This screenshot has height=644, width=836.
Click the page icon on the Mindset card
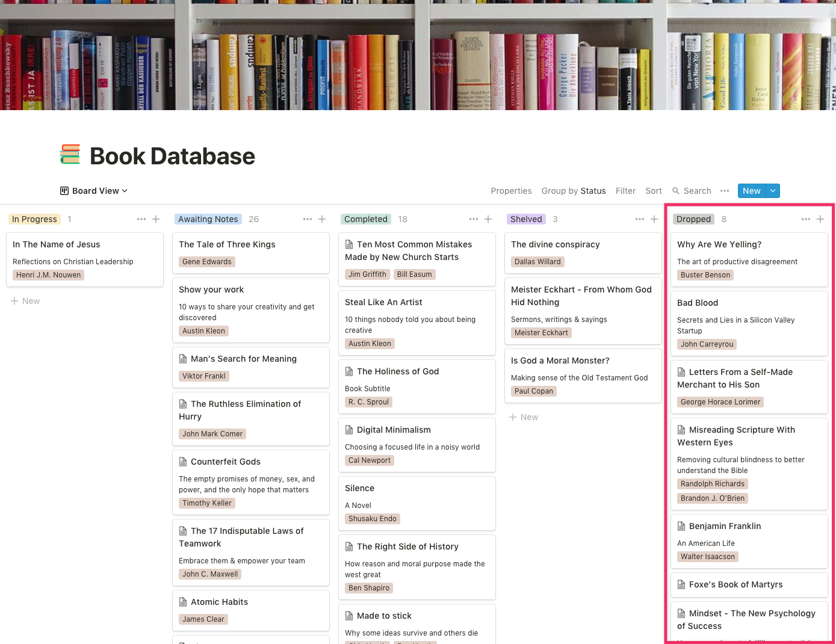click(x=681, y=613)
